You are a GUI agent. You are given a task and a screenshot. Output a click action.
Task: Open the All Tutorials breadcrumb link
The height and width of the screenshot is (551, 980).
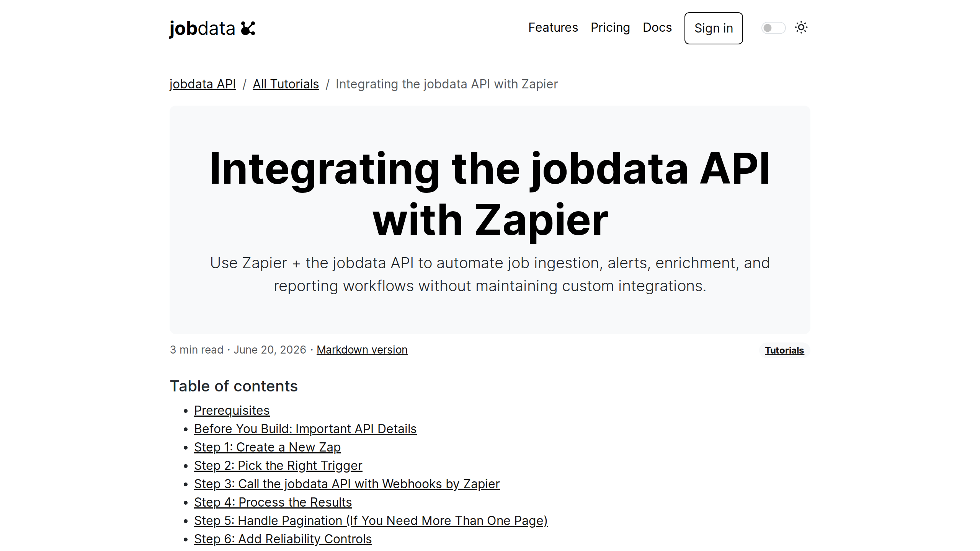click(x=286, y=84)
